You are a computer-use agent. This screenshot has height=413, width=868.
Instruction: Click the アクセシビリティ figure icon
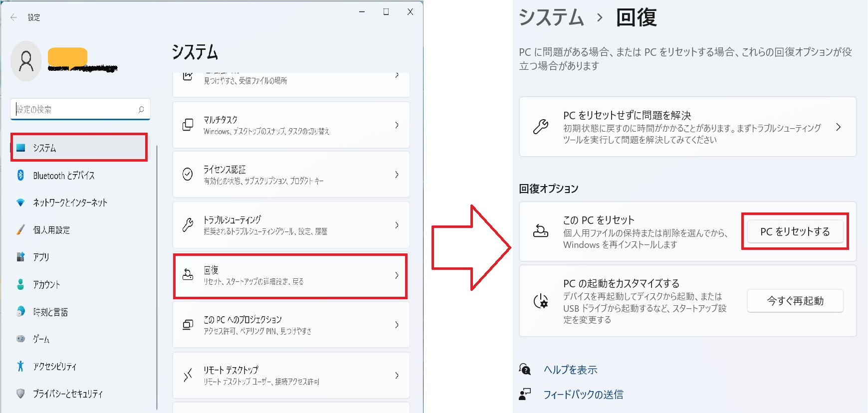pos(20,366)
